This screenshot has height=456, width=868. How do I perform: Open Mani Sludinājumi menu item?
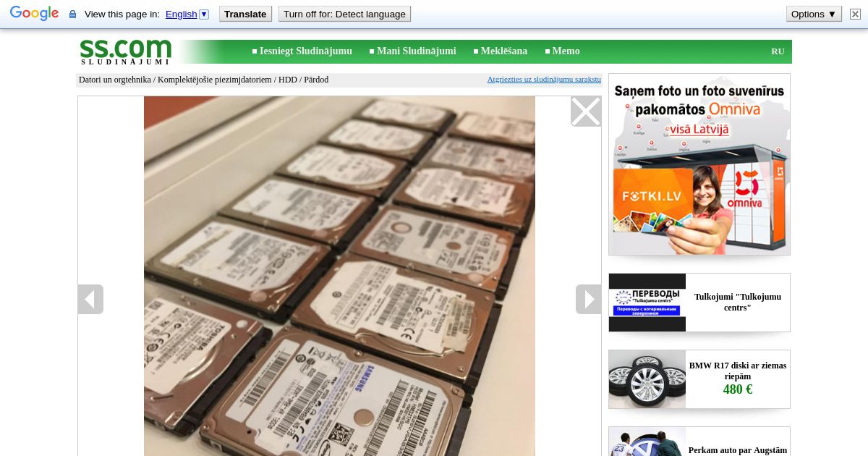click(x=417, y=51)
